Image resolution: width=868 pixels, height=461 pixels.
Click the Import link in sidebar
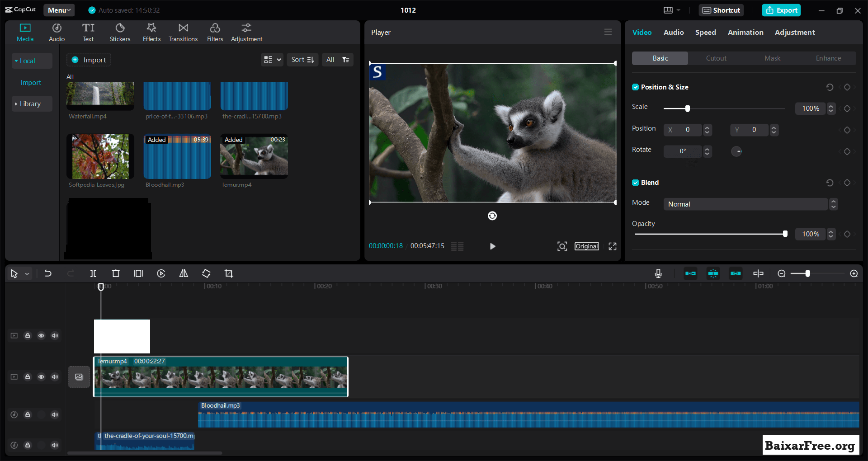click(x=31, y=83)
